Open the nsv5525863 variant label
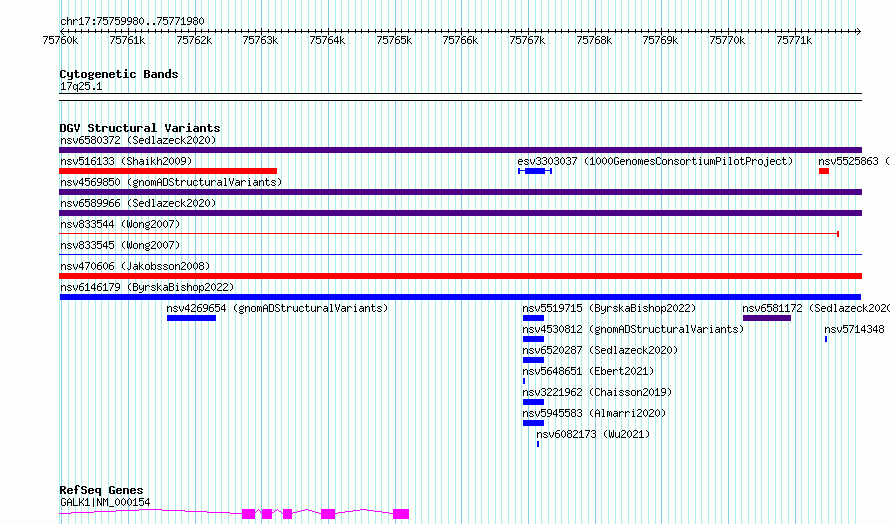Image resolution: width=890 pixels, height=524 pixels. [x=854, y=161]
